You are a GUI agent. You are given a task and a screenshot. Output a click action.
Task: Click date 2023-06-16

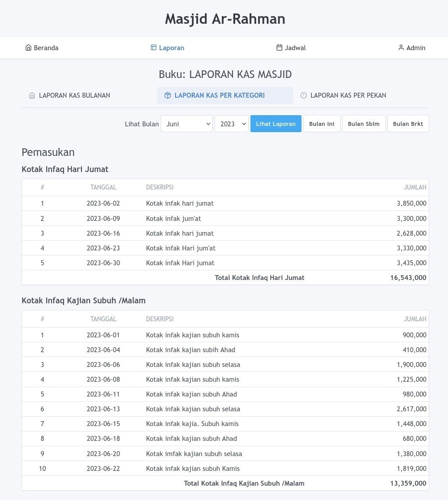[103, 233]
